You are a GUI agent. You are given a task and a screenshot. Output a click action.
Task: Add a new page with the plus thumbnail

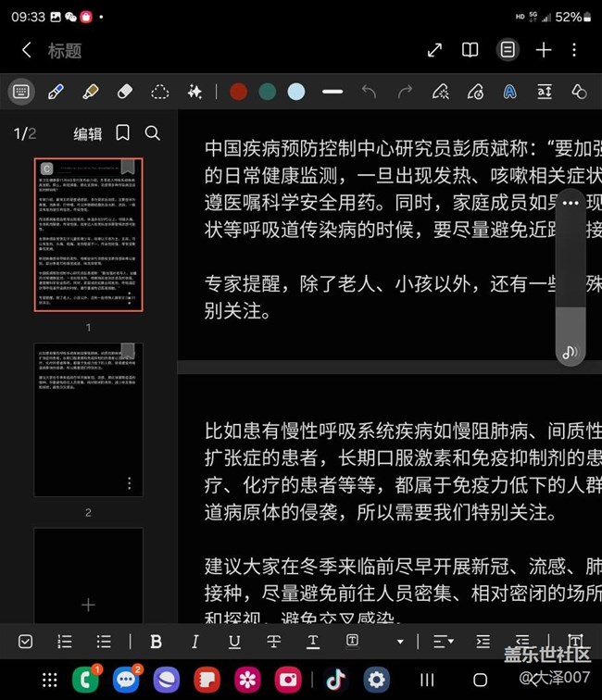[88, 605]
